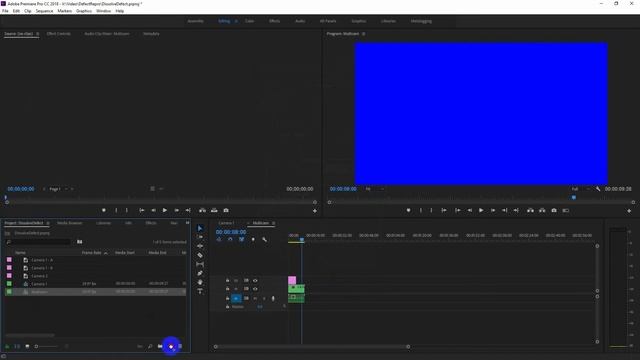Open the Fit zoom level dropdown in Program monitor
The image size is (640, 360).
pos(375,189)
